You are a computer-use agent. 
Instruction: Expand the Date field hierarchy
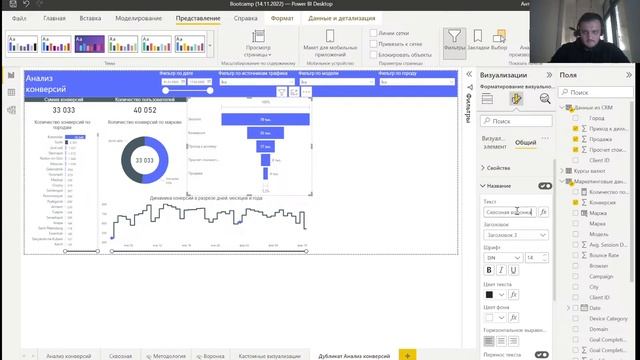pyautogui.click(x=568, y=308)
